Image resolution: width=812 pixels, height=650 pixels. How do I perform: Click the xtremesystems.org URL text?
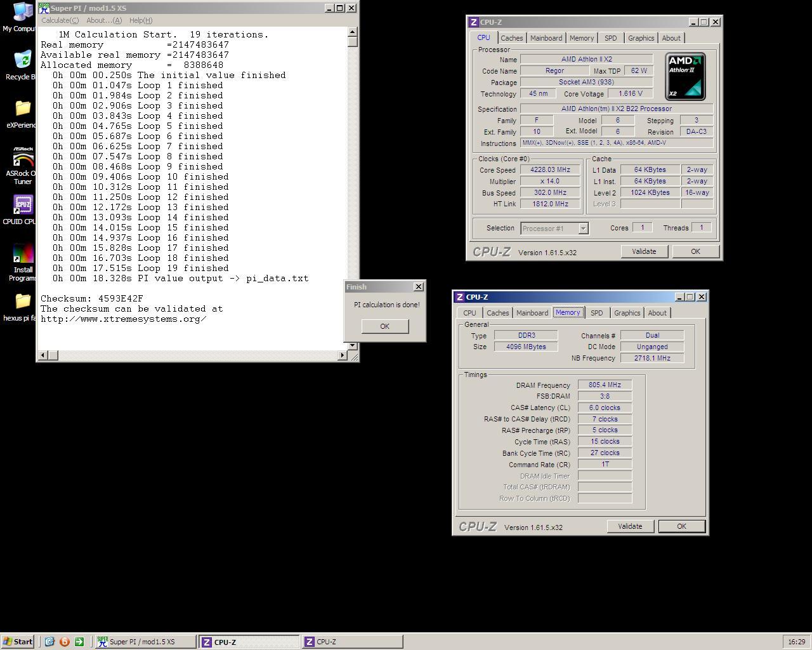tap(124, 319)
